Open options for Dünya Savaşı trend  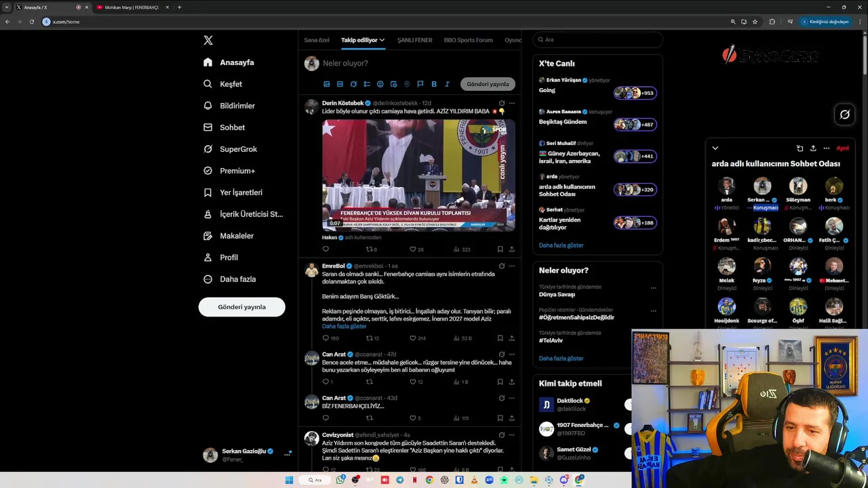point(653,288)
